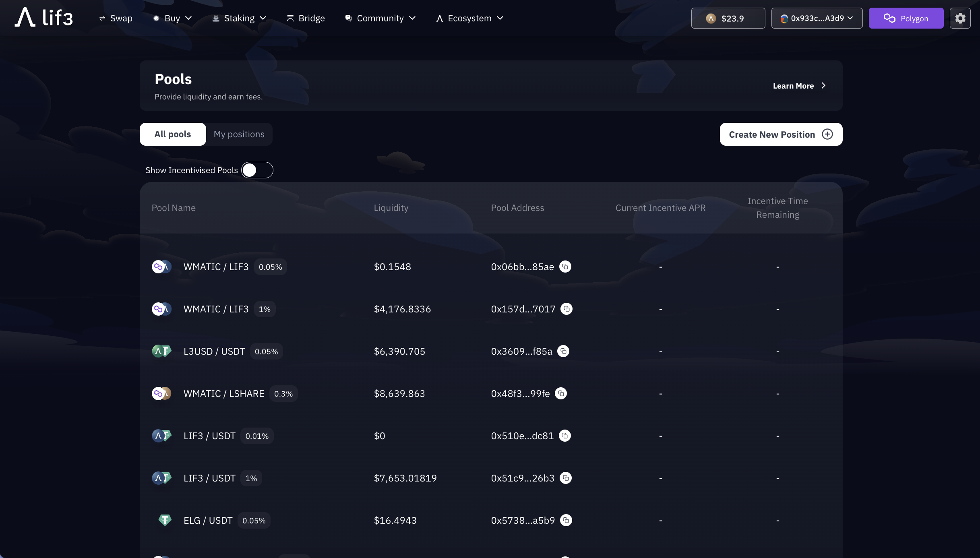Click the WMATIC / LSHARE pool name
Viewport: 980px width, 558px height.
[x=224, y=394]
